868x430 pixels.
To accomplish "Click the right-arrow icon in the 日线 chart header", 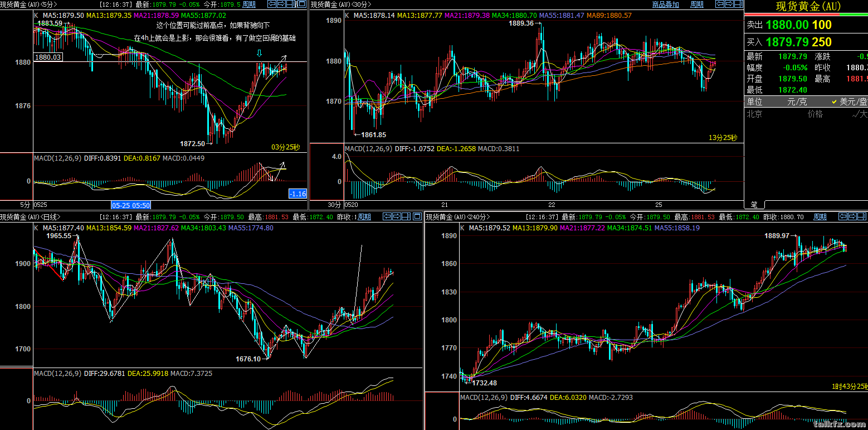I will [x=397, y=216].
